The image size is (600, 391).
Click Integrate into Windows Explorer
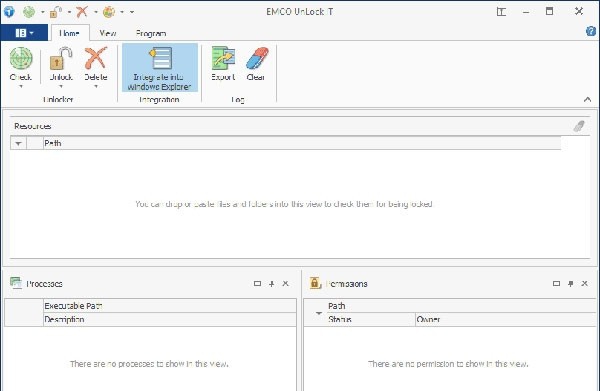pos(160,68)
